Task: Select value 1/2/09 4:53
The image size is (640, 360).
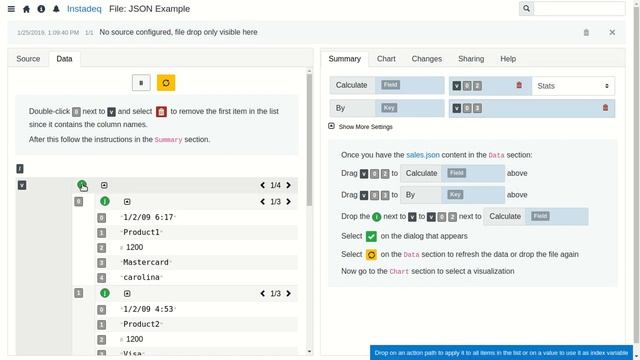Action: tap(148, 309)
